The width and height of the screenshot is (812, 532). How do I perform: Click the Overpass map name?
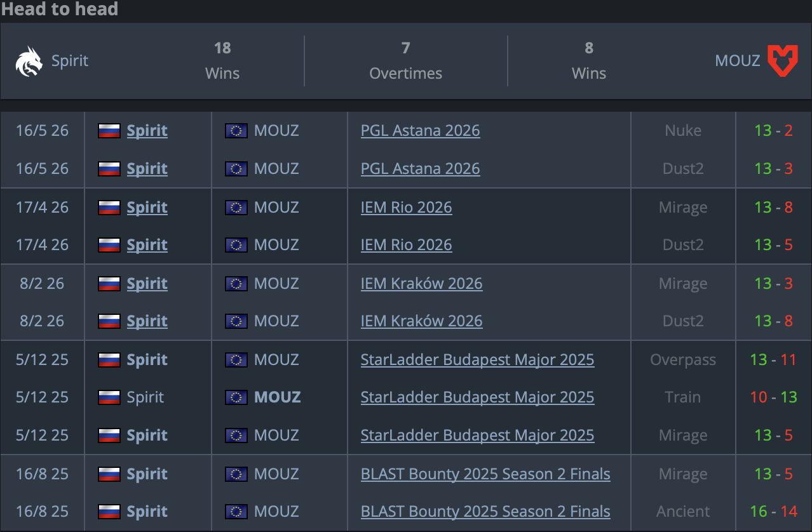683,360
